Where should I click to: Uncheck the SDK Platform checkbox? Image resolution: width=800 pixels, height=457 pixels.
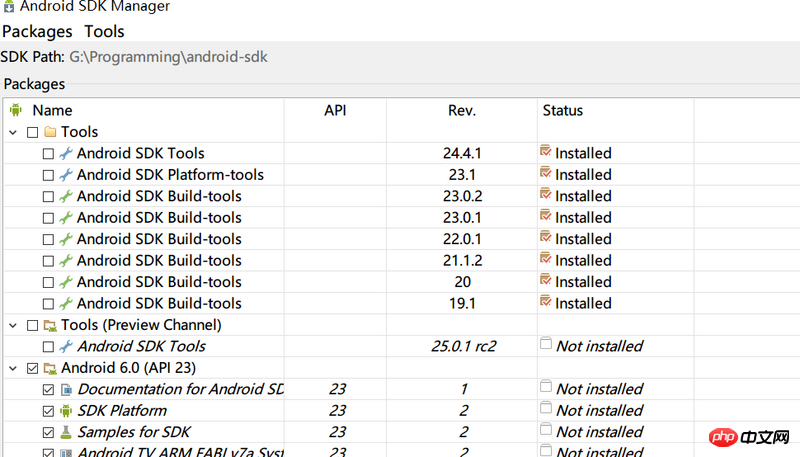pyautogui.click(x=48, y=411)
